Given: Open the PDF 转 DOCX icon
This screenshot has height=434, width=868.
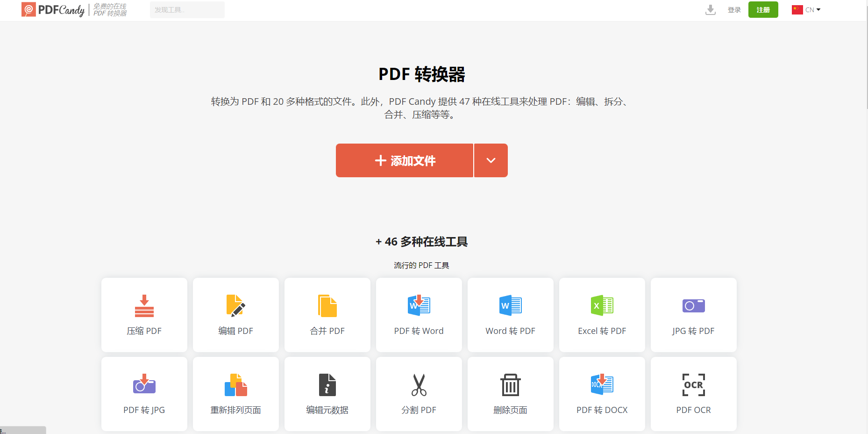Looking at the screenshot, I should point(602,384).
